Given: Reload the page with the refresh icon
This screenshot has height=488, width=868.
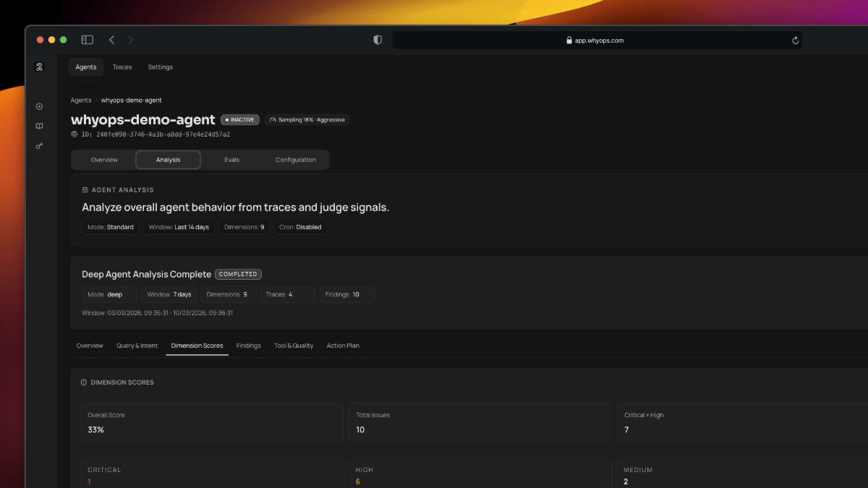Looking at the screenshot, I should 796,40.
